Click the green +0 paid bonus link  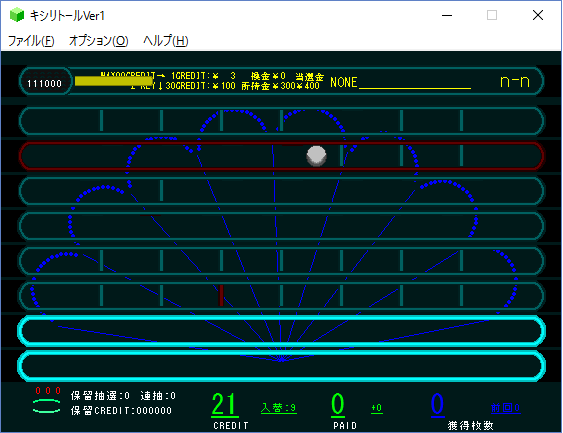click(377, 408)
